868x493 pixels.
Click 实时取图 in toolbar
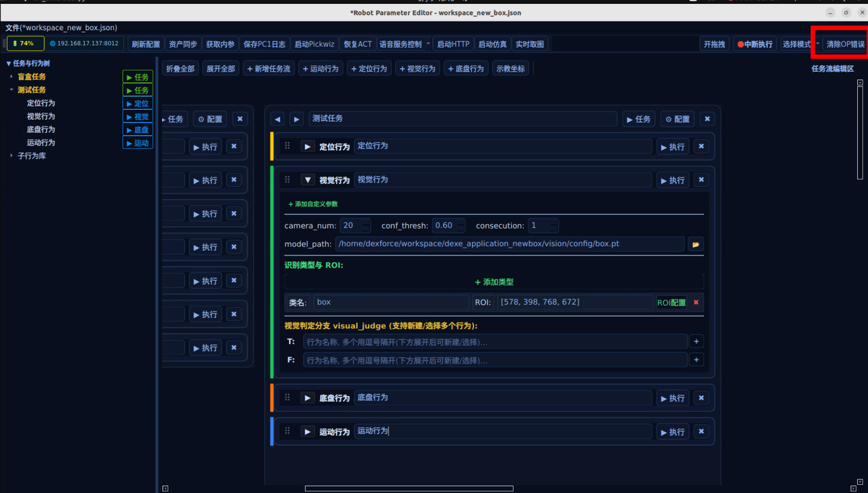point(530,44)
